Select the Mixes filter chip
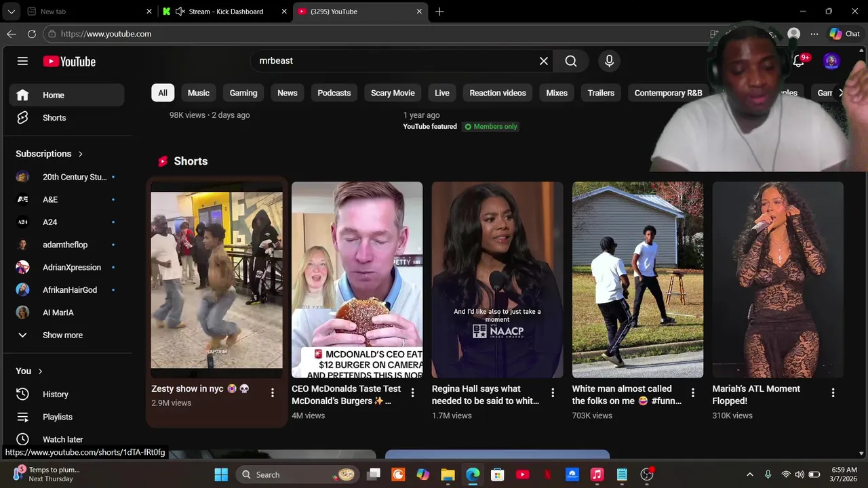868x488 pixels. tap(557, 93)
